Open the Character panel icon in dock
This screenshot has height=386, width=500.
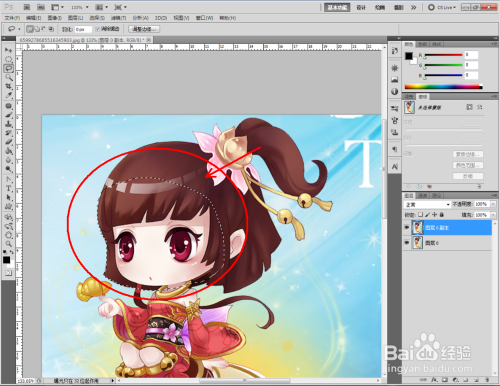[x=395, y=166]
